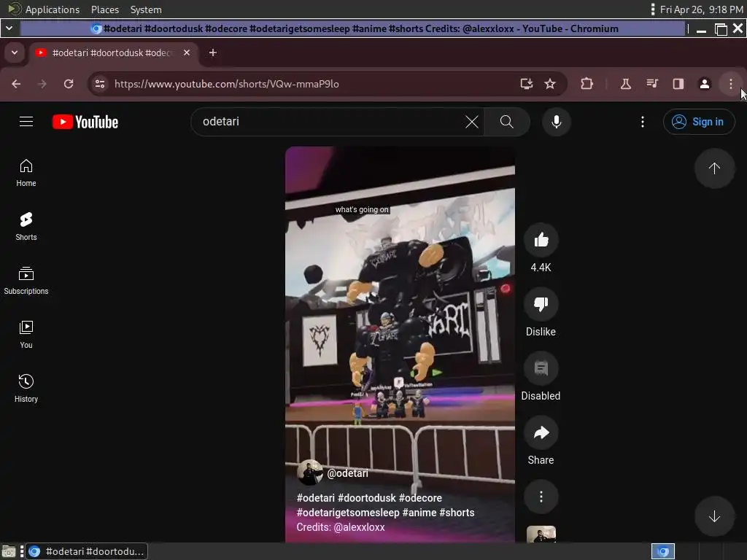Go to the previous short (up arrow)
This screenshot has height=560, width=747.
[x=714, y=168]
